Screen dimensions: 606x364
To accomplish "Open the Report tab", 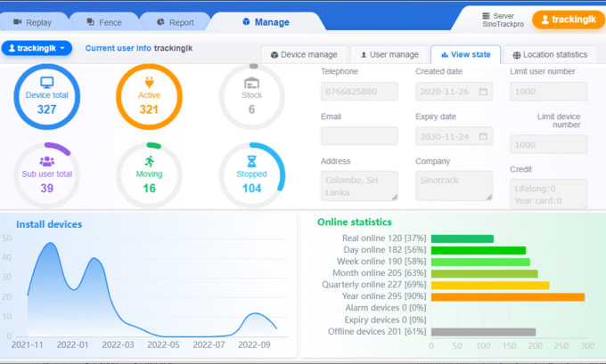I will (x=176, y=22).
